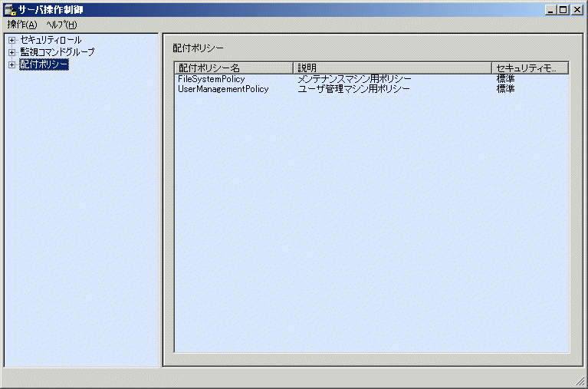Expand the セキュリティロール tree node

click(12, 40)
